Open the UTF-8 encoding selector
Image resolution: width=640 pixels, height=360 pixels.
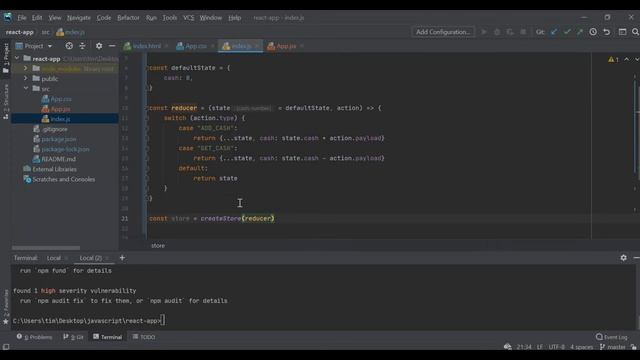click(x=556, y=347)
